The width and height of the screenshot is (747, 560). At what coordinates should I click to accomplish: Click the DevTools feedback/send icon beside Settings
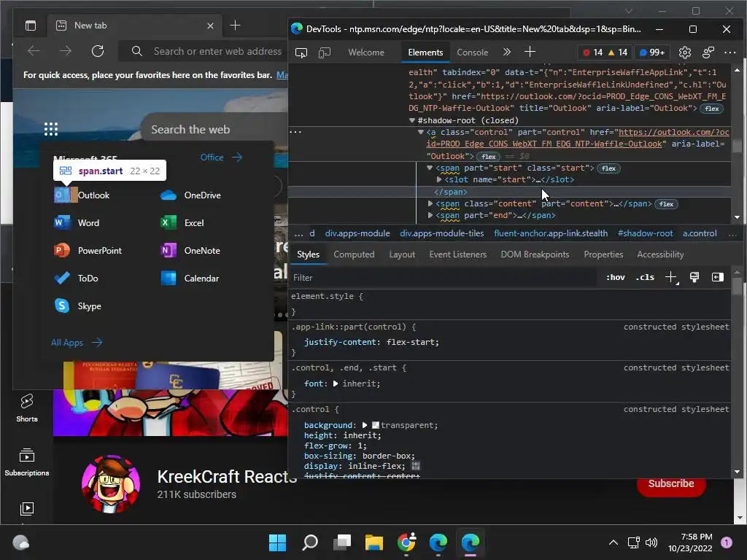708,52
